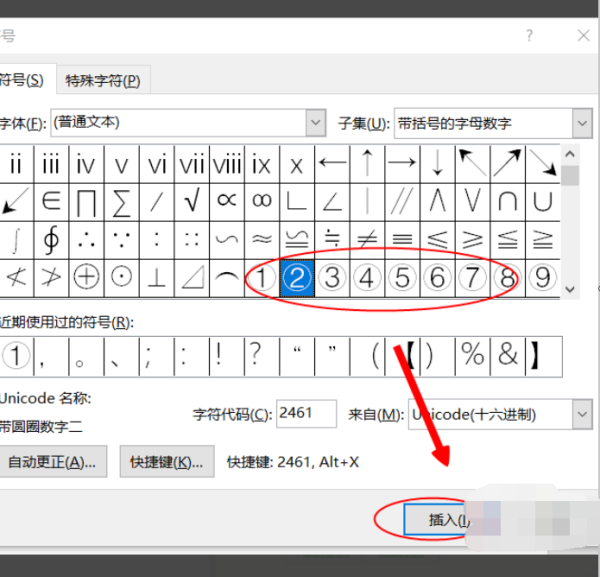
Task: Select the northeast arrow symbol
Action: pos(508,164)
